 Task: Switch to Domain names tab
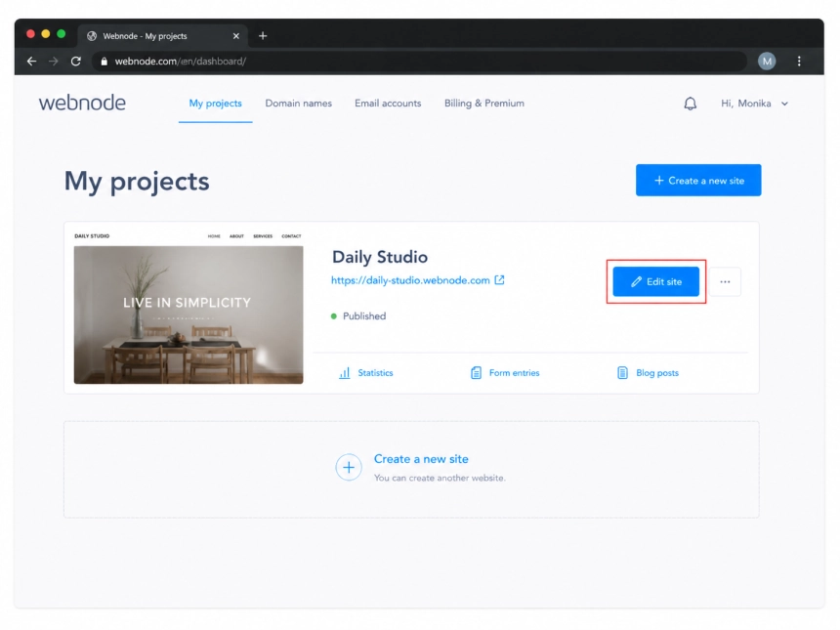coord(298,104)
